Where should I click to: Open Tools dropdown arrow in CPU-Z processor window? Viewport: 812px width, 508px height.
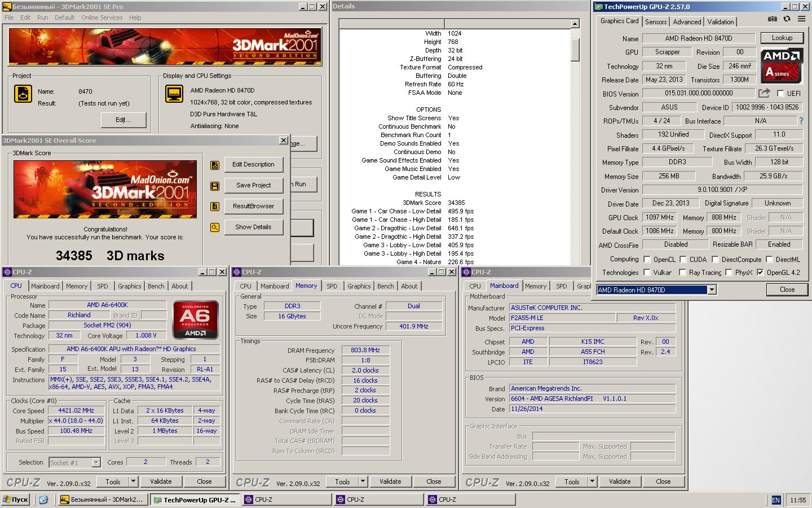(x=134, y=481)
